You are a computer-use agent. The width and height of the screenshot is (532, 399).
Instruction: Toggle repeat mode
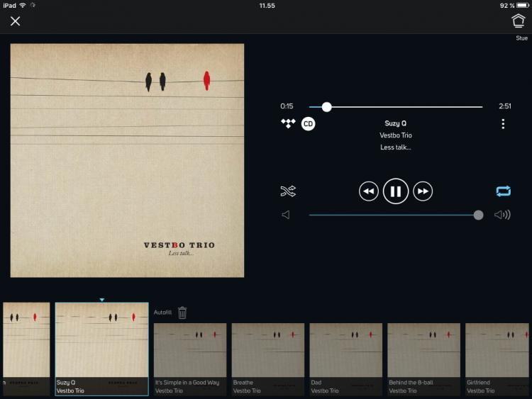coord(503,191)
